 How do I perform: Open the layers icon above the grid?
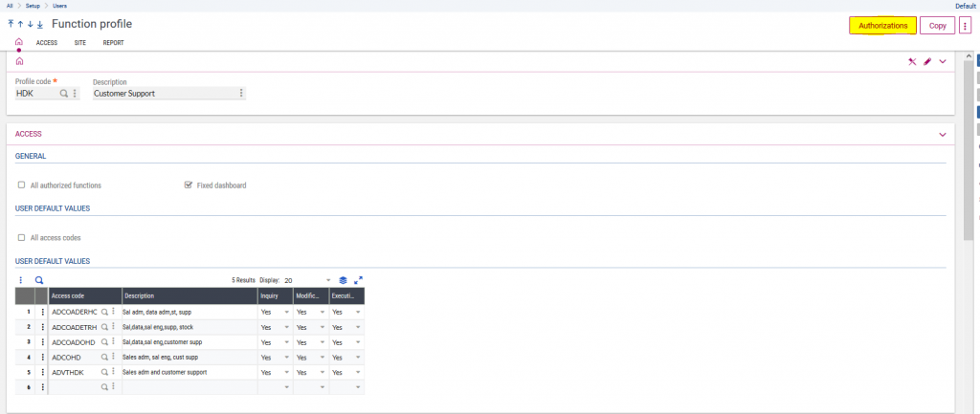point(344,280)
